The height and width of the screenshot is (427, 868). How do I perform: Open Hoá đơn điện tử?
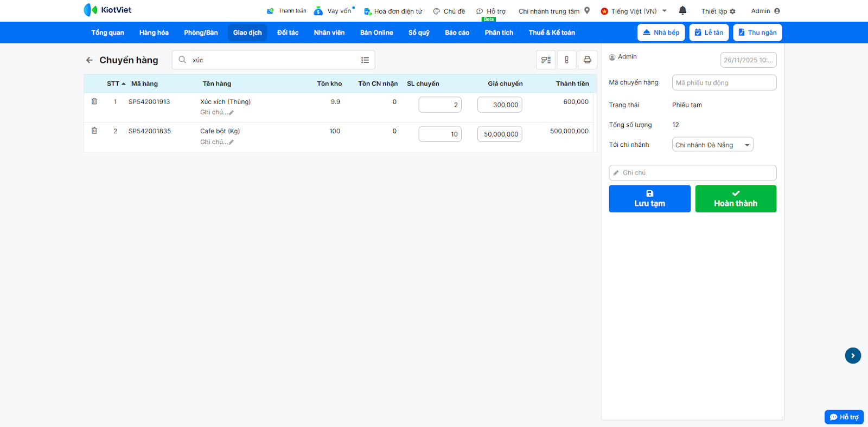click(x=393, y=11)
